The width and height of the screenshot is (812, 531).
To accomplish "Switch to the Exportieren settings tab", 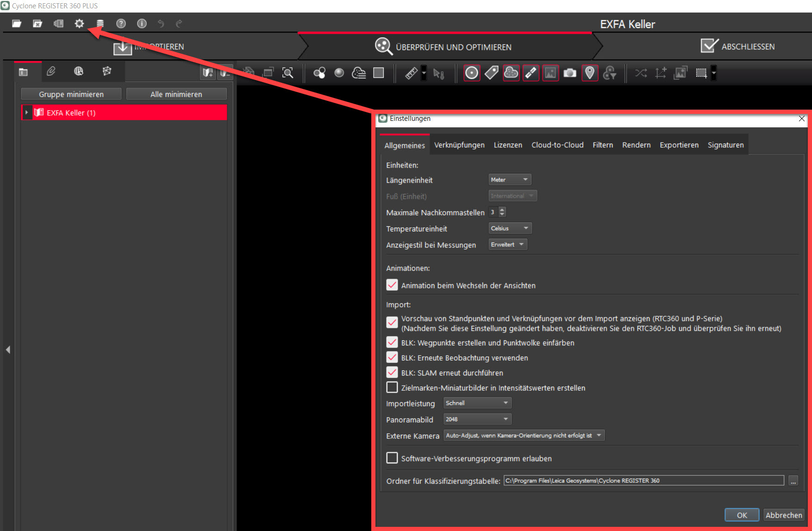I will [x=679, y=145].
